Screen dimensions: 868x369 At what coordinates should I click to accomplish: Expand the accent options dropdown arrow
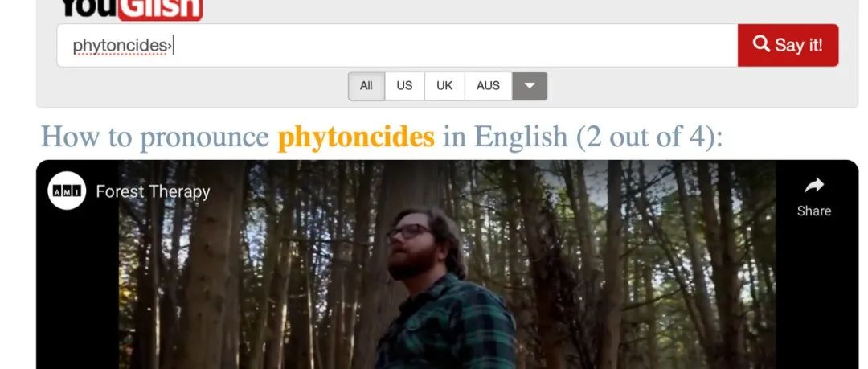tap(530, 86)
